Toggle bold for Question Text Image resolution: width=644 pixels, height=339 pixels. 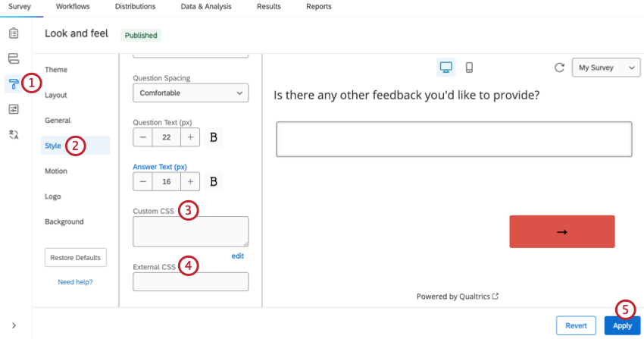pyautogui.click(x=214, y=137)
